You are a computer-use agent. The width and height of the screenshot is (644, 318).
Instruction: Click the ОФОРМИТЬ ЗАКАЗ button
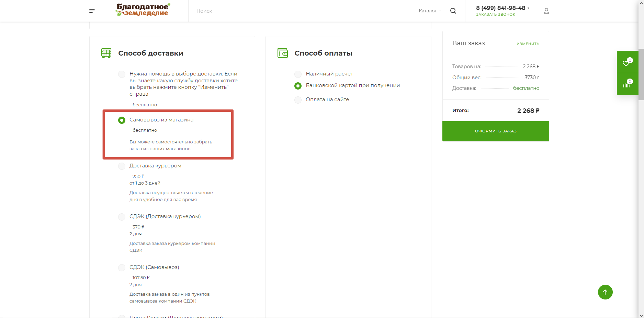[495, 131]
